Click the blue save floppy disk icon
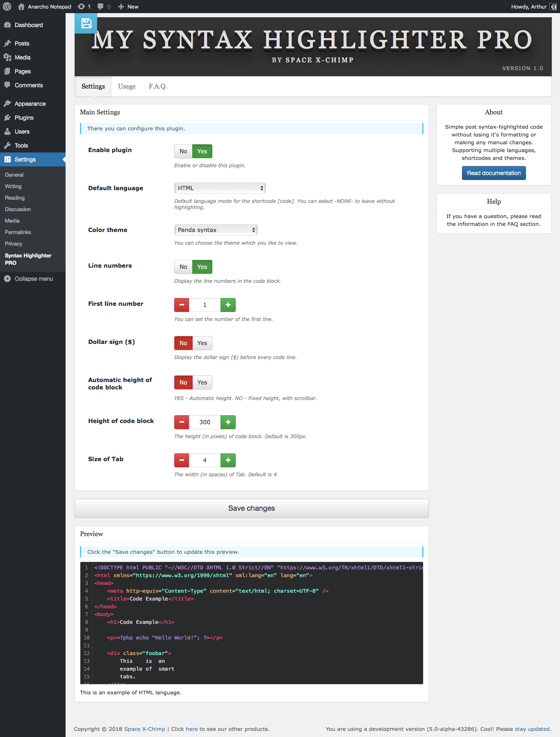This screenshot has width=560, height=737. tap(86, 23)
